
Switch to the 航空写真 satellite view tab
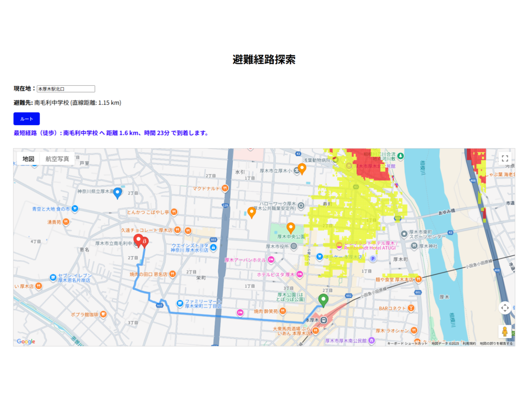[57, 159]
